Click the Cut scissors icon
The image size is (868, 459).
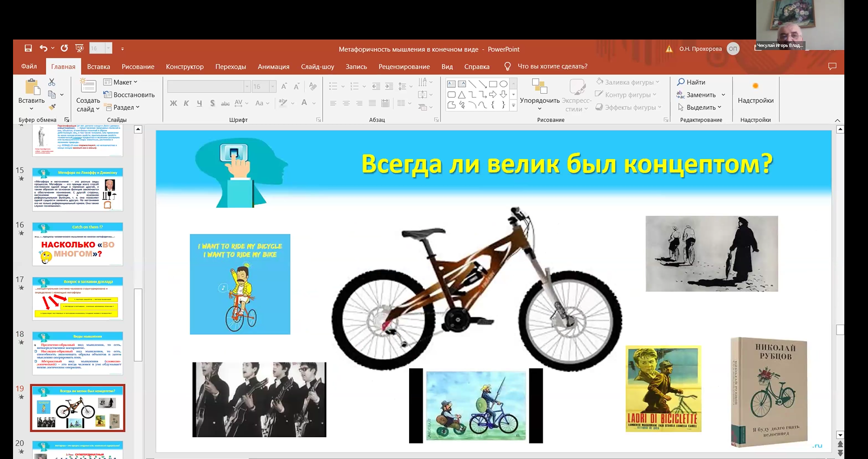click(52, 82)
